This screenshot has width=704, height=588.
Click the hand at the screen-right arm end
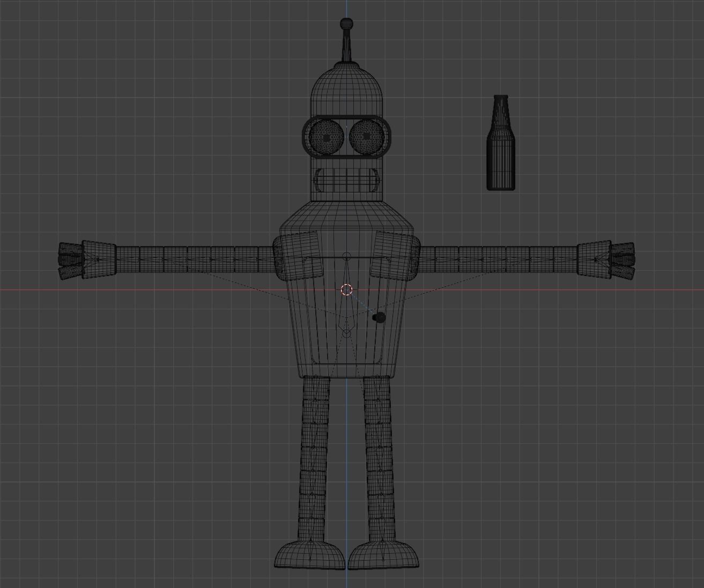point(606,260)
